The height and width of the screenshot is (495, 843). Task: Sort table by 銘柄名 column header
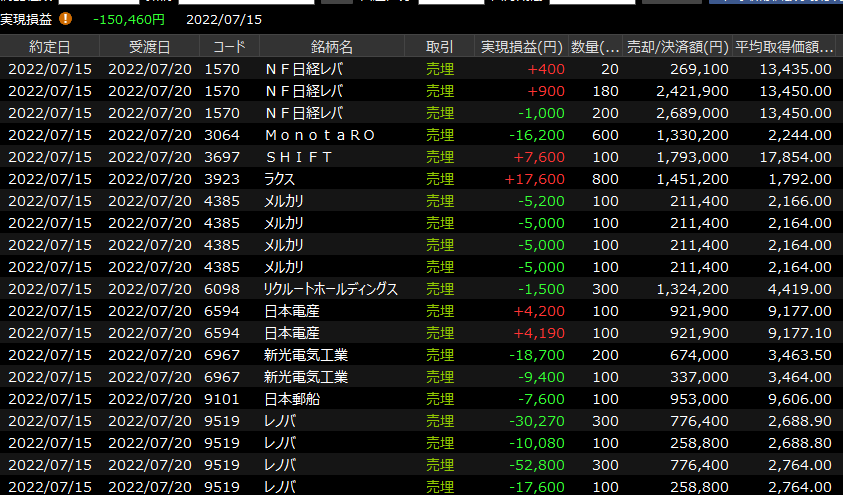[332, 47]
